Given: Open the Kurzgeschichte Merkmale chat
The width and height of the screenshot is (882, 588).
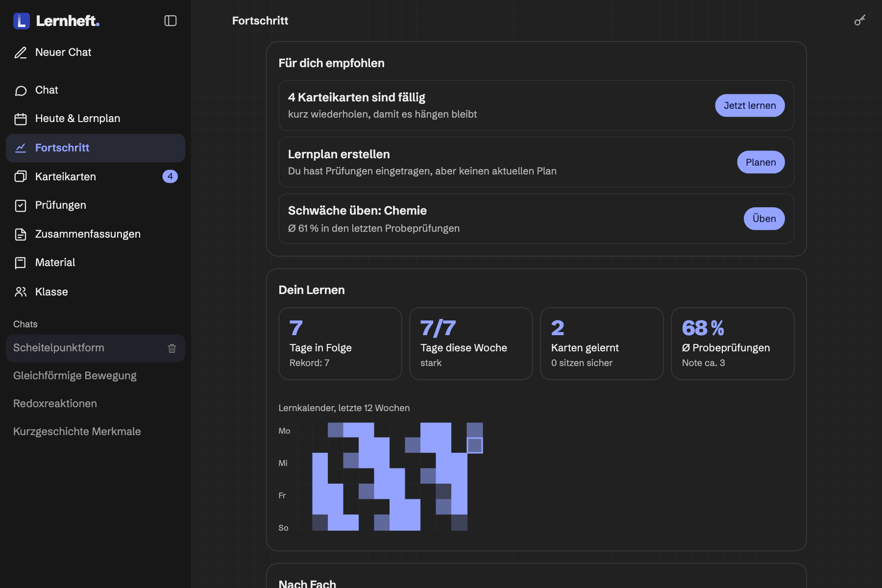Looking at the screenshot, I should (96, 432).
